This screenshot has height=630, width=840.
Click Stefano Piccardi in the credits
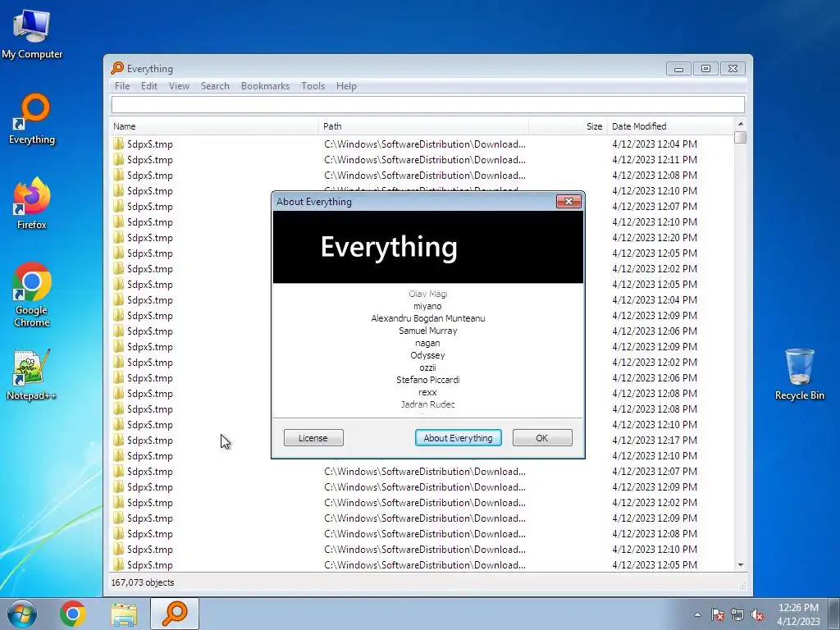pyautogui.click(x=428, y=380)
